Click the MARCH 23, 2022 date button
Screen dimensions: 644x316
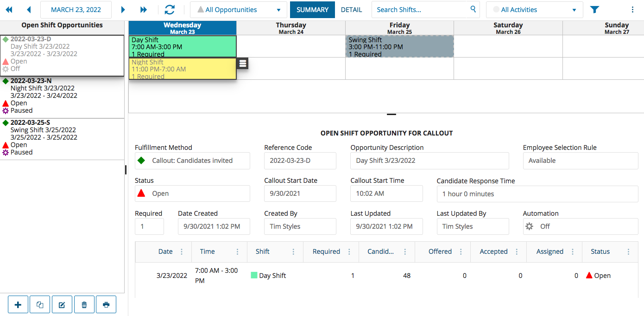coord(76,10)
